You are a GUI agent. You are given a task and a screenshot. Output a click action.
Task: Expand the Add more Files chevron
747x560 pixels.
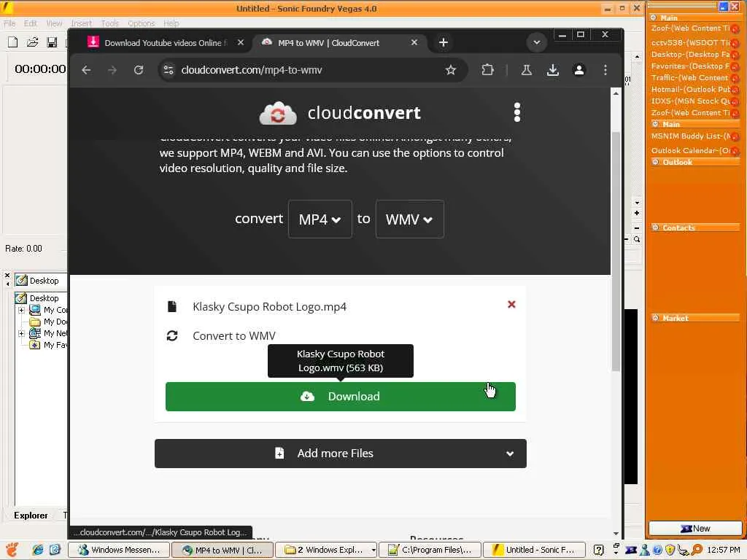[x=510, y=454]
